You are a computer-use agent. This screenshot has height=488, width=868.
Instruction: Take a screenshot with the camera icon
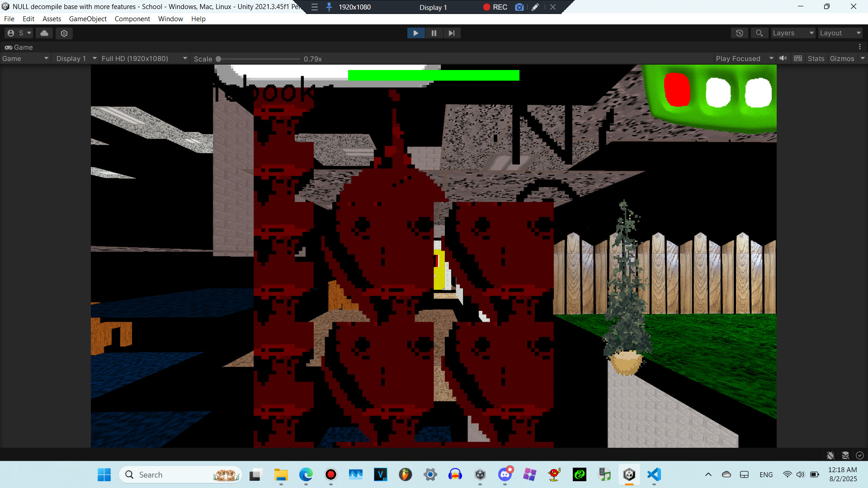point(519,7)
